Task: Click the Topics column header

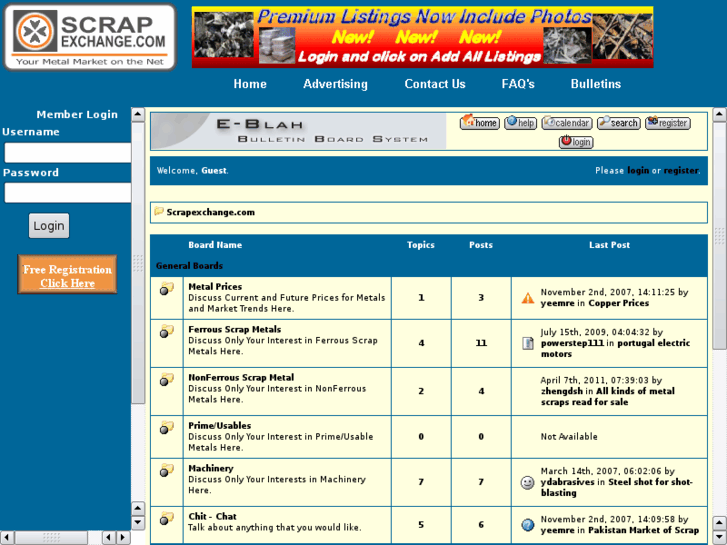Action: tap(421, 245)
